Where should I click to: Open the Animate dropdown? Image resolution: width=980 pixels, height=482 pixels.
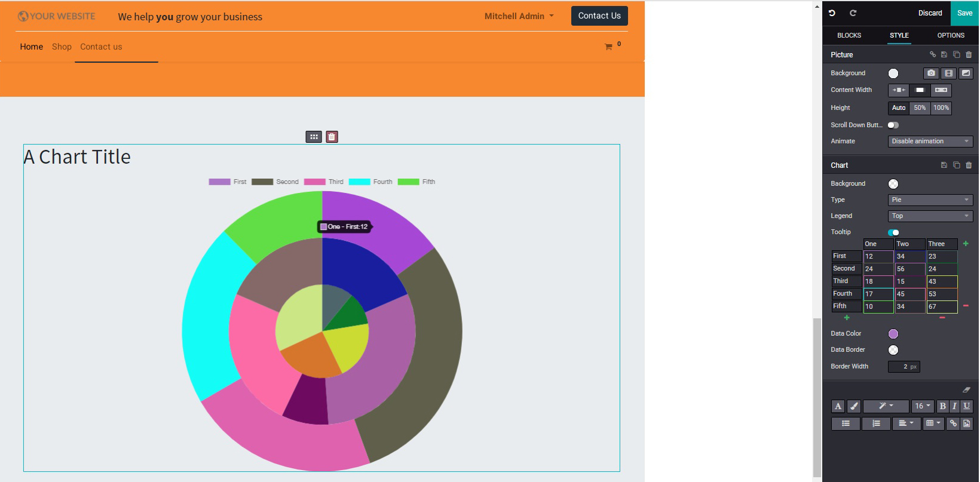(930, 142)
